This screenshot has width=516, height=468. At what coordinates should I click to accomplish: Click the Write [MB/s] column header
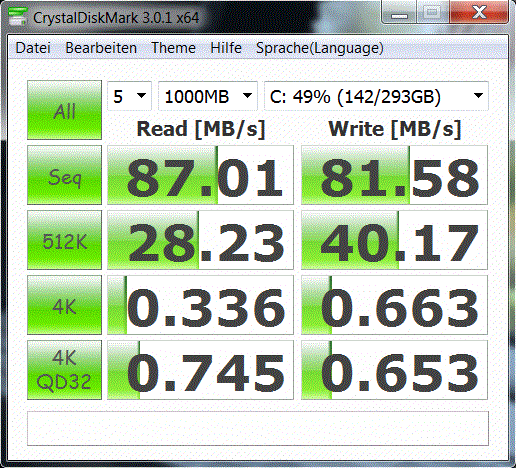[x=395, y=129]
